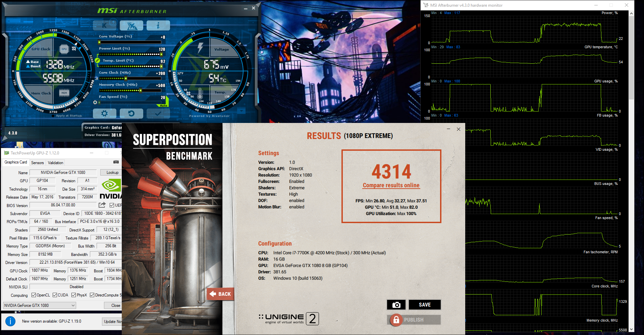Minimize the Superposition results window
Screen dimensions: 644x335
click(x=448, y=129)
